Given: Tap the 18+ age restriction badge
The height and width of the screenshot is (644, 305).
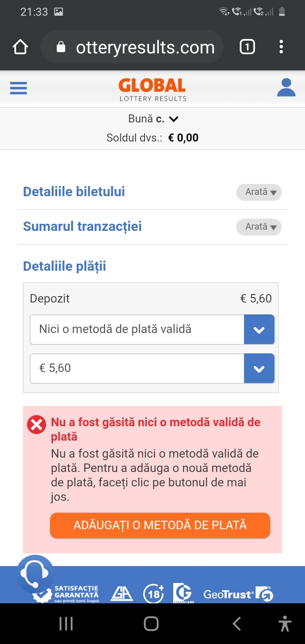Looking at the screenshot, I should pyautogui.click(x=153, y=593).
